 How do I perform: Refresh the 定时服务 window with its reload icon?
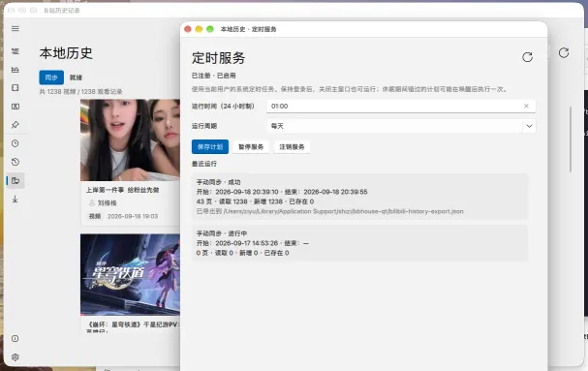tap(527, 57)
